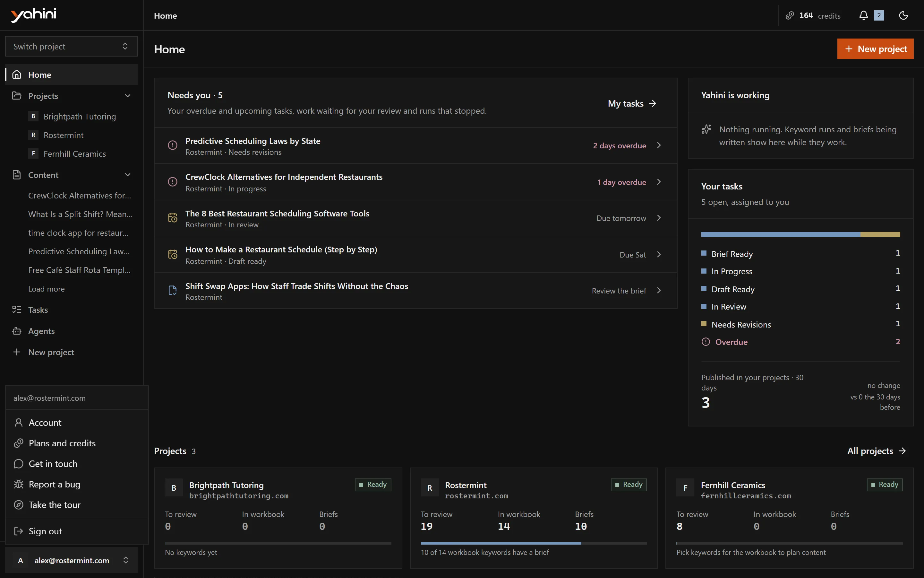924x578 pixels.
Task: Click the orange New project button
Action: click(875, 48)
